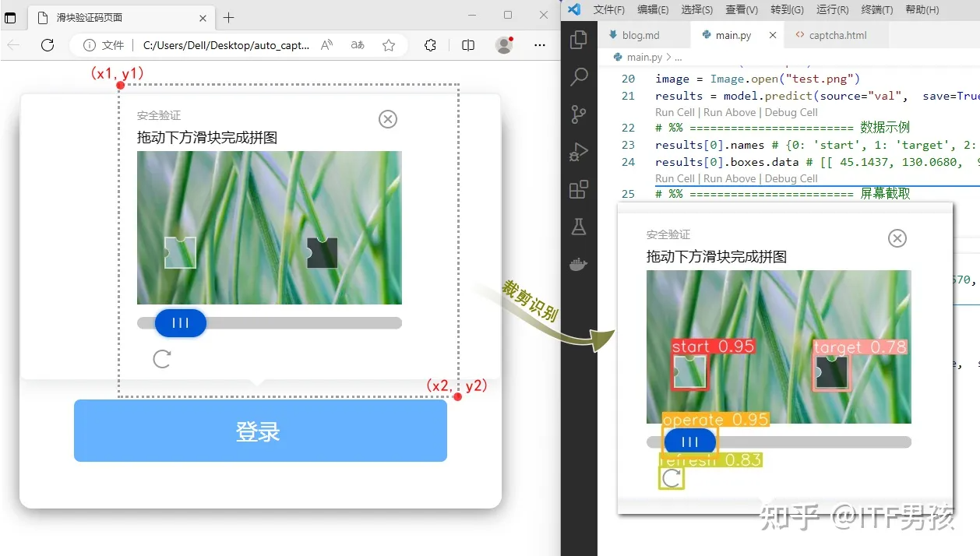Close the captcha dialog in Edge page
980x556 pixels.
(x=388, y=118)
